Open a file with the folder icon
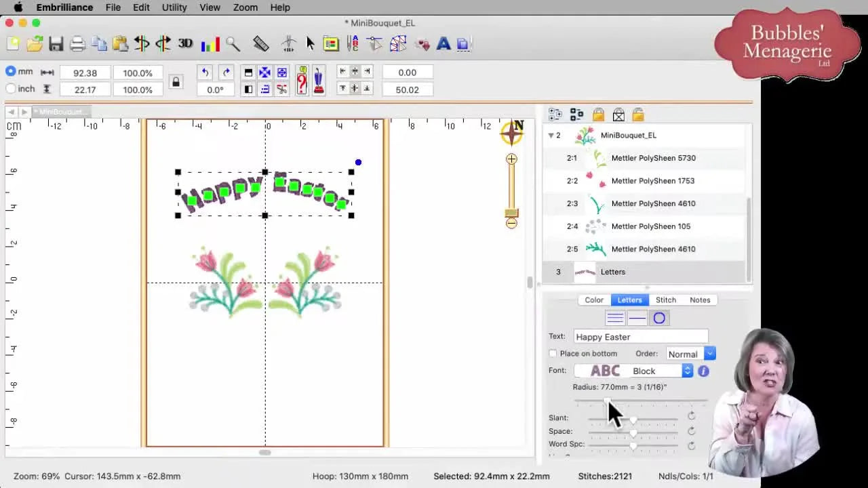This screenshot has width=868, height=488. (35, 44)
